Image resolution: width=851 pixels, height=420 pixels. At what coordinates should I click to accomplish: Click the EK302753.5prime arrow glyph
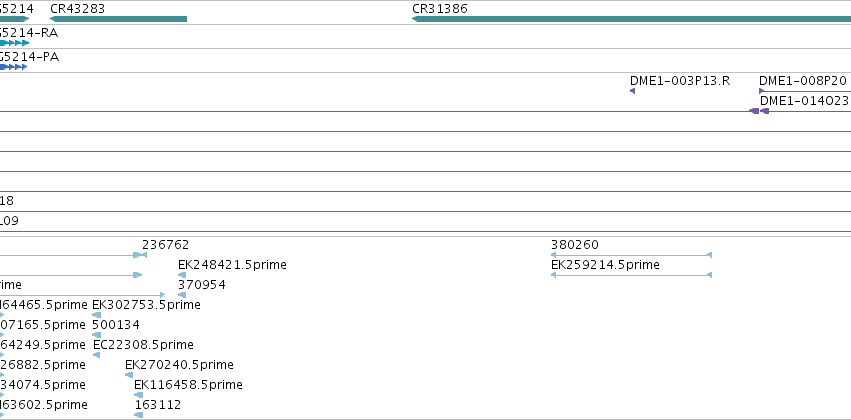(97, 315)
